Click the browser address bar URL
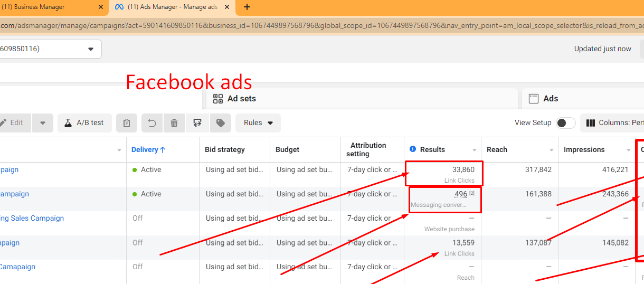 click(317, 26)
